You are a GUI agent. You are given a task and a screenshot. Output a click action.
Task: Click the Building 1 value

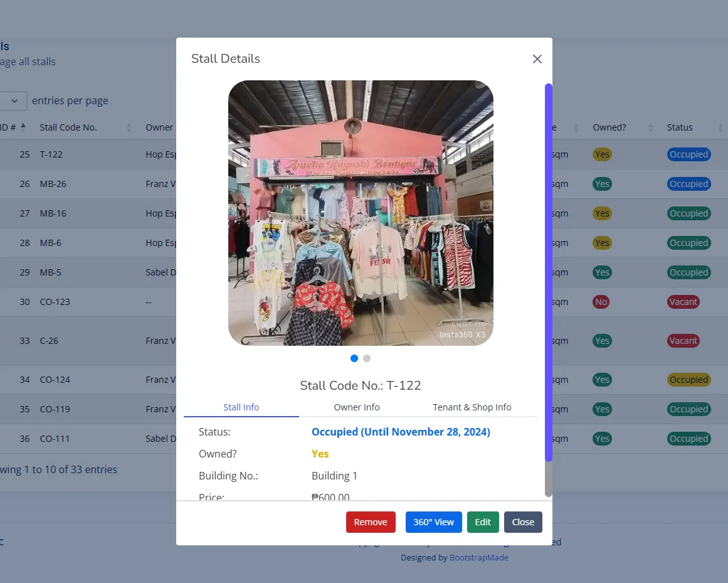334,476
